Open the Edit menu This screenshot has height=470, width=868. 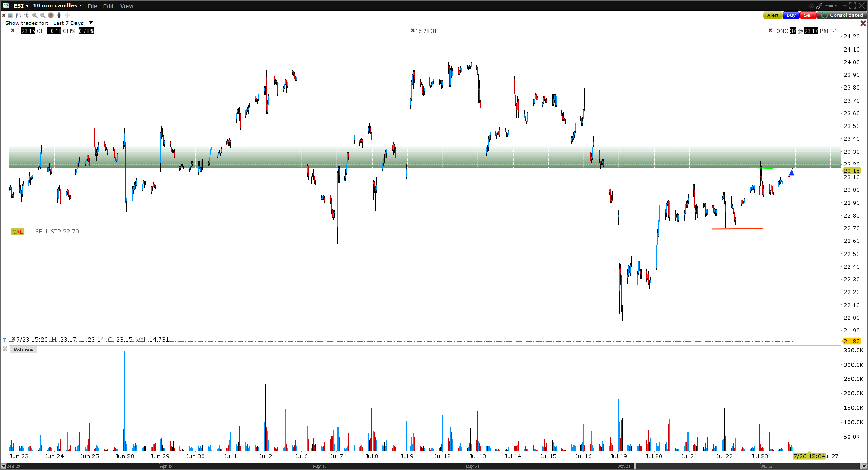[x=108, y=6]
